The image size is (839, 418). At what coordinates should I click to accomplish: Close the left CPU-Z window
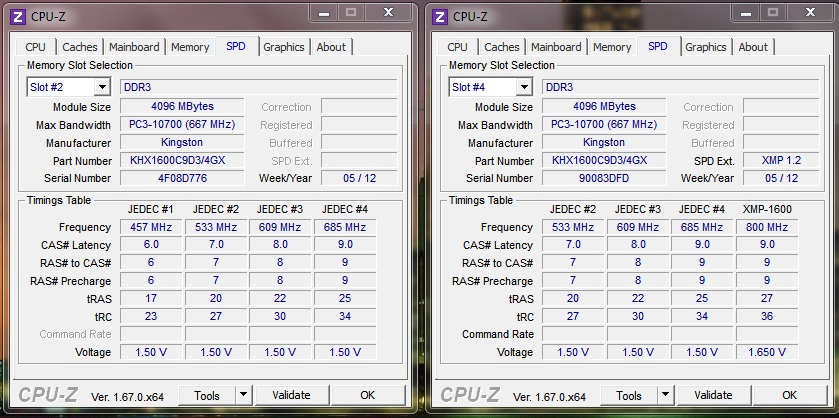pyautogui.click(x=389, y=13)
